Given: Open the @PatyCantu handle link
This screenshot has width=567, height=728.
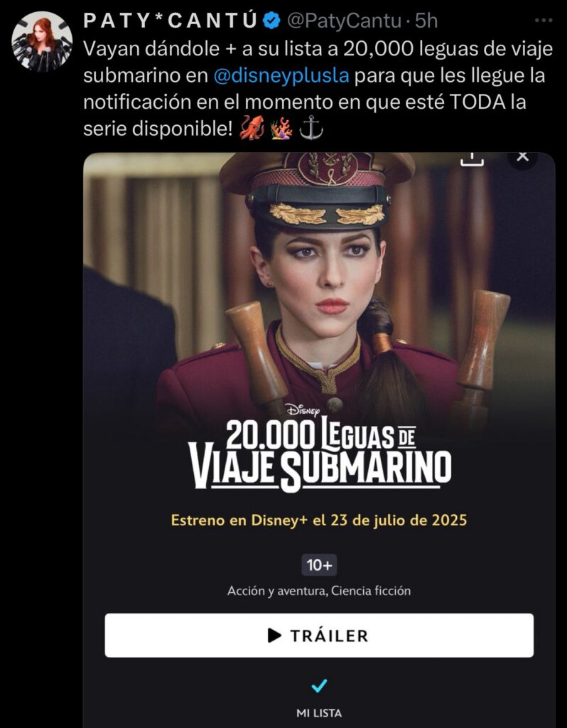Looking at the screenshot, I should click(344, 21).
